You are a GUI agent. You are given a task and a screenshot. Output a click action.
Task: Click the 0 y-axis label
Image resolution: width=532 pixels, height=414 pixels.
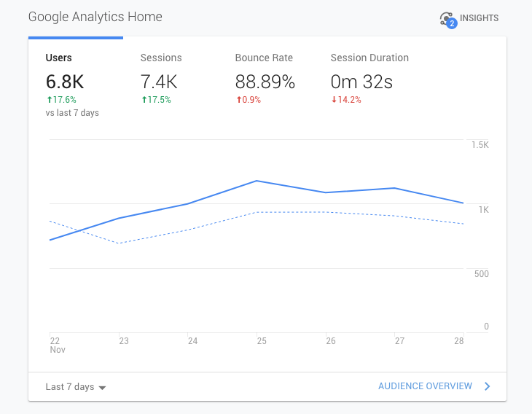pos(486,327)
